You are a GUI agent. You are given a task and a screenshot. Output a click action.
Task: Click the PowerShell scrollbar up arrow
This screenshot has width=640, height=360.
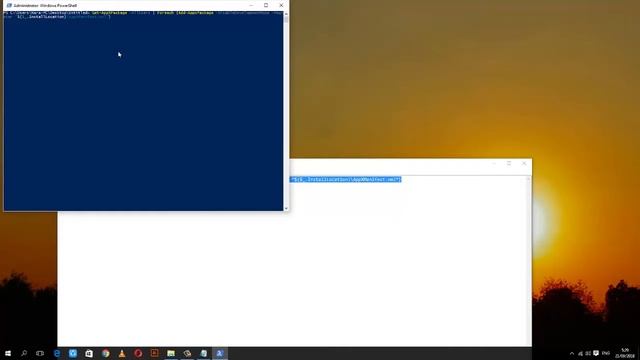point(286,14)
